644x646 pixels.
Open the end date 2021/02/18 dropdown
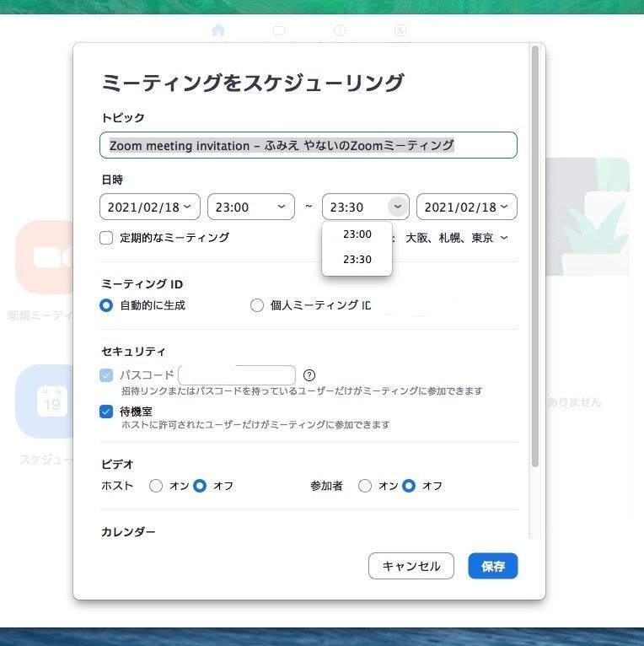click(x=467, y=207)
